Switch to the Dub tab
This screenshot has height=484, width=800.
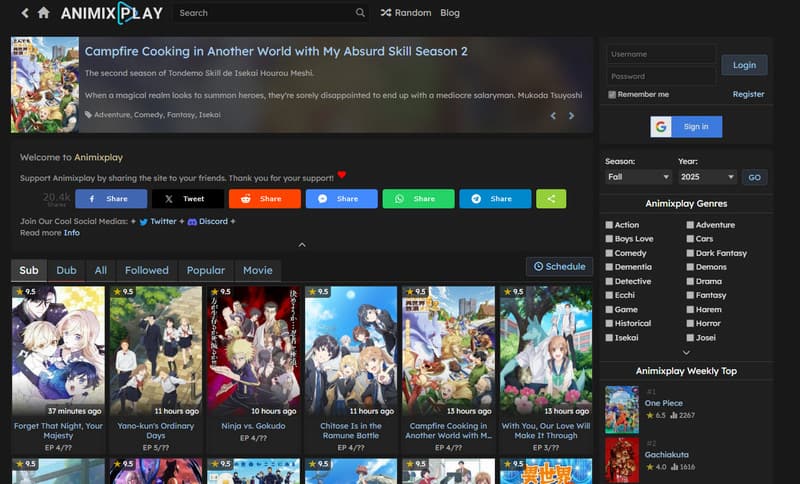tap(66, 270)
